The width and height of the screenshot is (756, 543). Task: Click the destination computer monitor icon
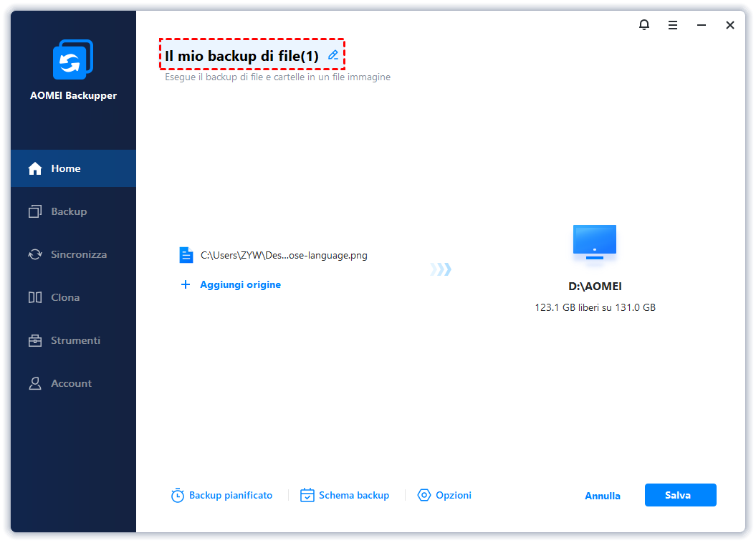[x=595, y=242]
